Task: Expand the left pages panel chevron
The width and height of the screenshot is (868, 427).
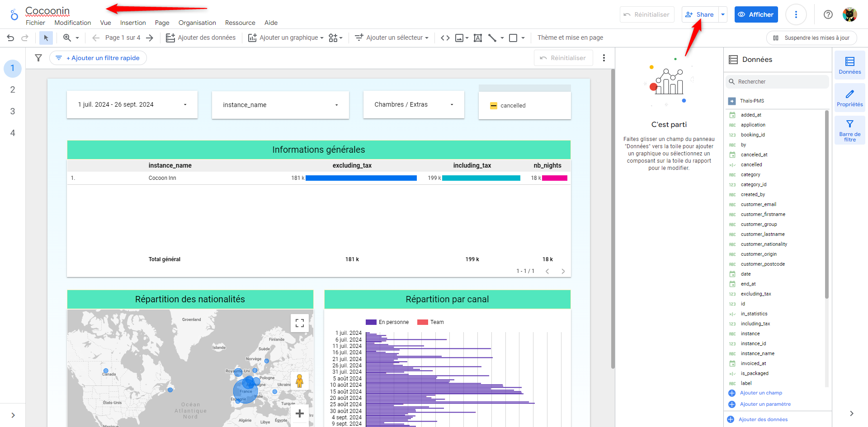Action: pos(13,415)
